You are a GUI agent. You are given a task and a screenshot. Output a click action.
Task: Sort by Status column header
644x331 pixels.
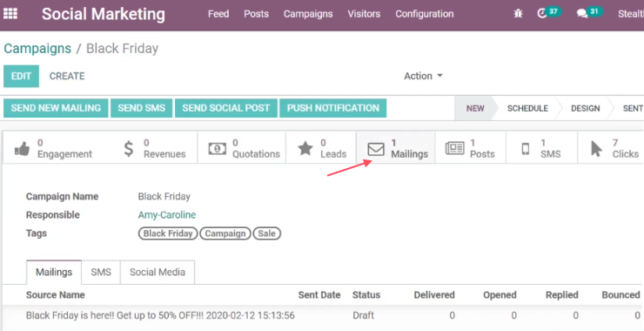[x=366, y=295]
